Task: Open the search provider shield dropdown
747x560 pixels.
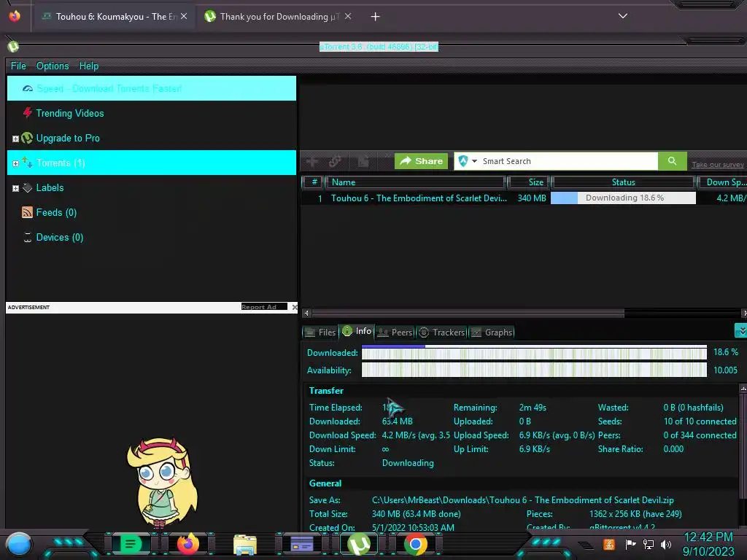Action: pos(468,161)
